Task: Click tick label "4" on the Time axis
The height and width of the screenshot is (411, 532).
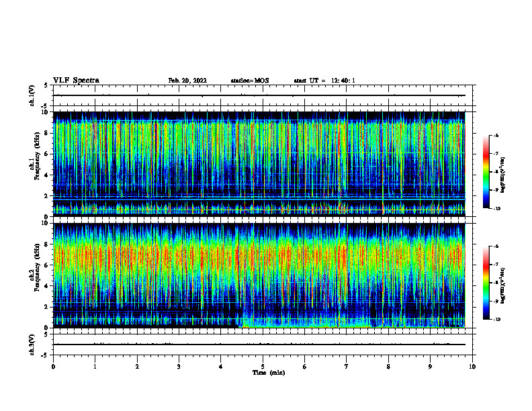Action: (x=221, y=367)
